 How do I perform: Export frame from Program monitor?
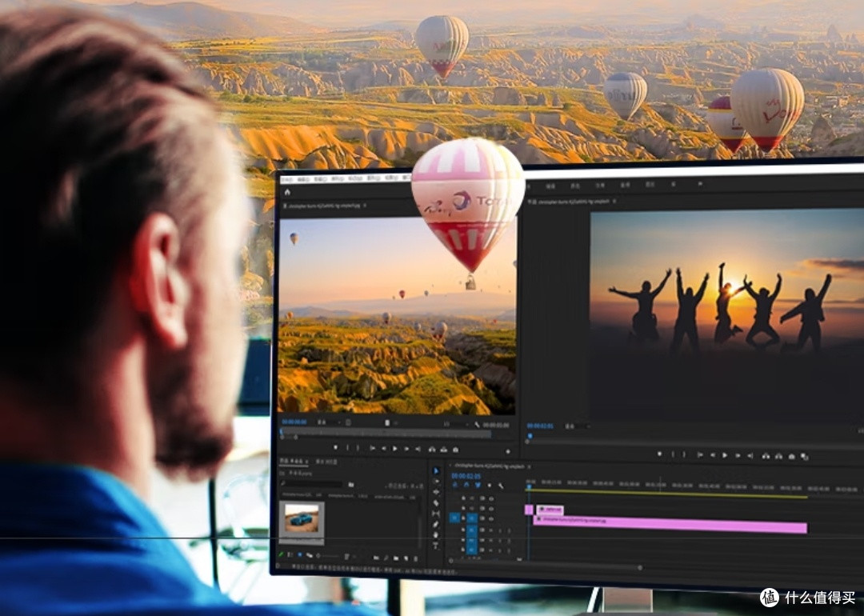click(x=792, y=456)
